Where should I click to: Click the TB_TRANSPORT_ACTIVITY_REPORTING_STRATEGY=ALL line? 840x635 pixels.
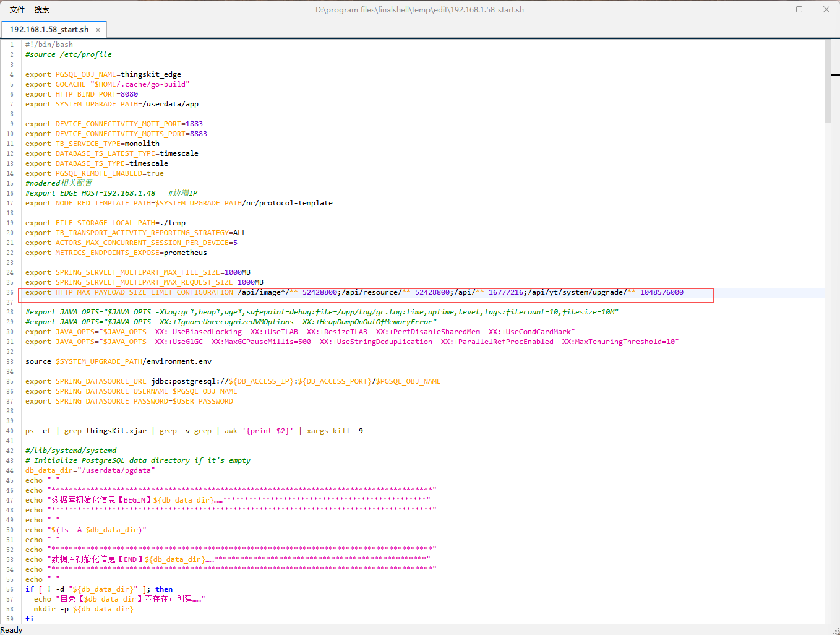click(x=135, y=233)
